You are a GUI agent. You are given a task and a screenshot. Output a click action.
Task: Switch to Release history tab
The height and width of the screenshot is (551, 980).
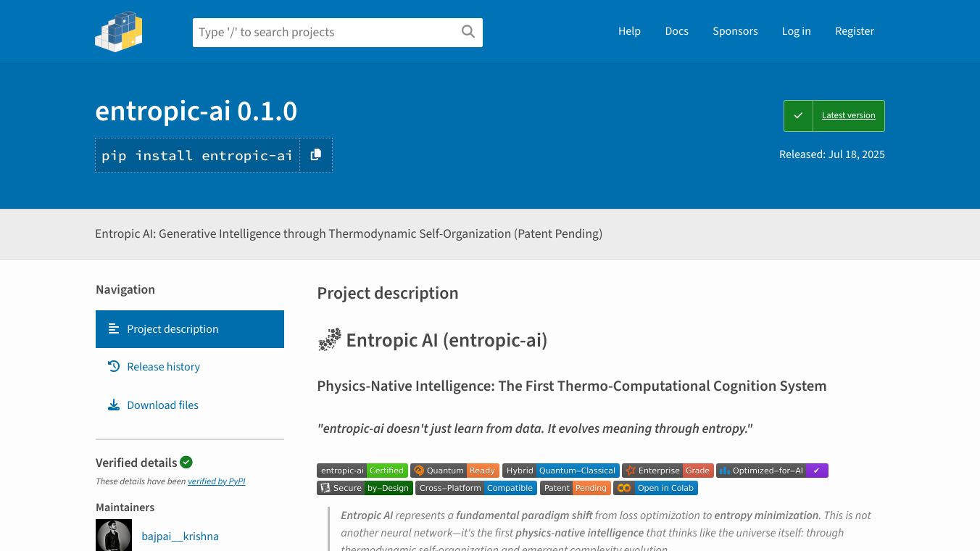(163, 367)
